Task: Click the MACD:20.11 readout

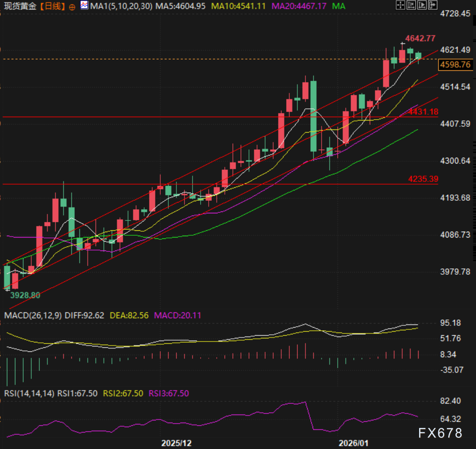Action: click(x=178, y=315)
